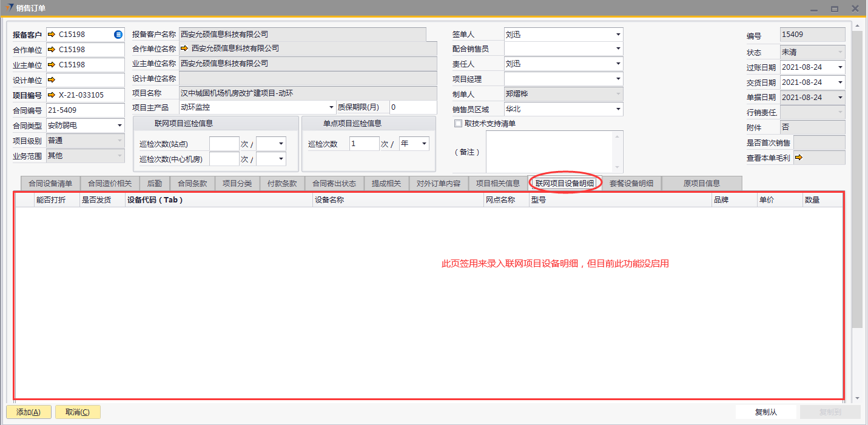Expand the 项目主产品 combo box

pos(331,107)
